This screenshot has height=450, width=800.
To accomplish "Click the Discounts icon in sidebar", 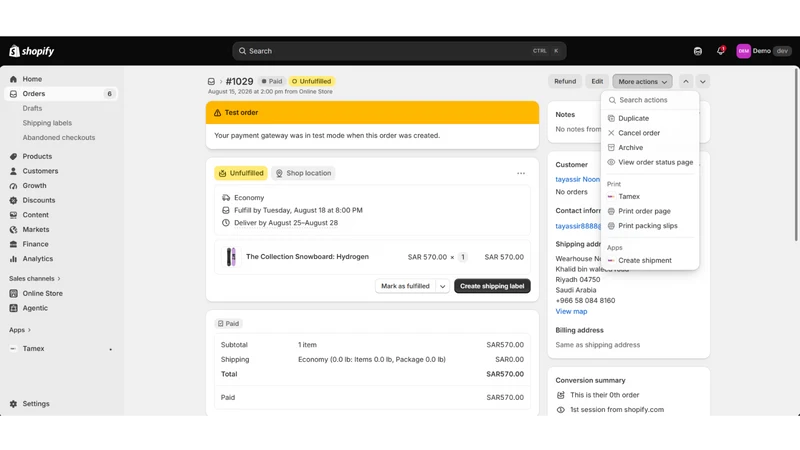I will 13,201.
